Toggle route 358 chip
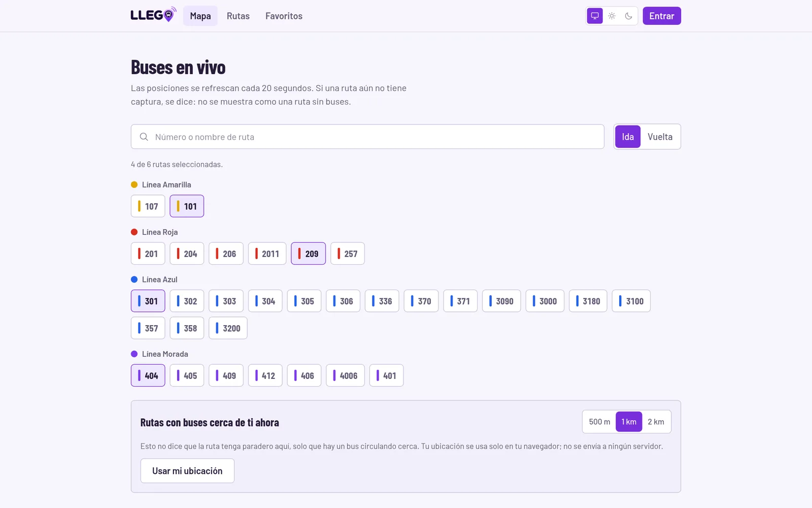The image size is (812, 508). [187, 328]
